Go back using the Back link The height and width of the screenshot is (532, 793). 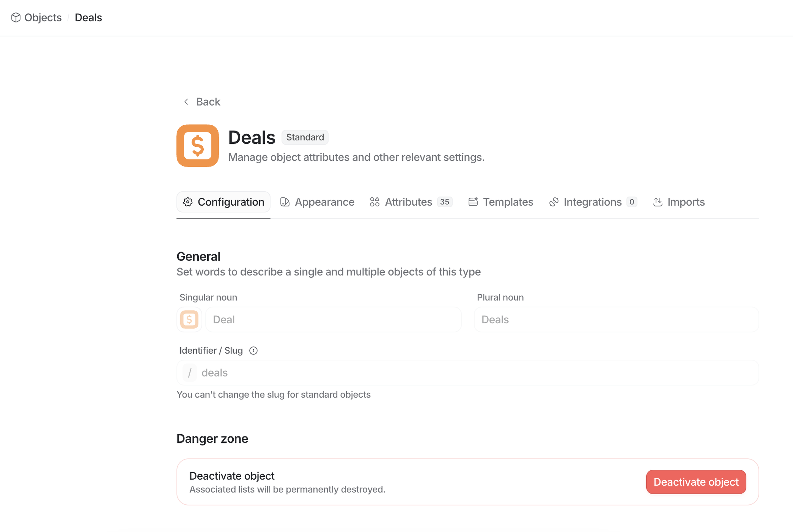[208, 102]
